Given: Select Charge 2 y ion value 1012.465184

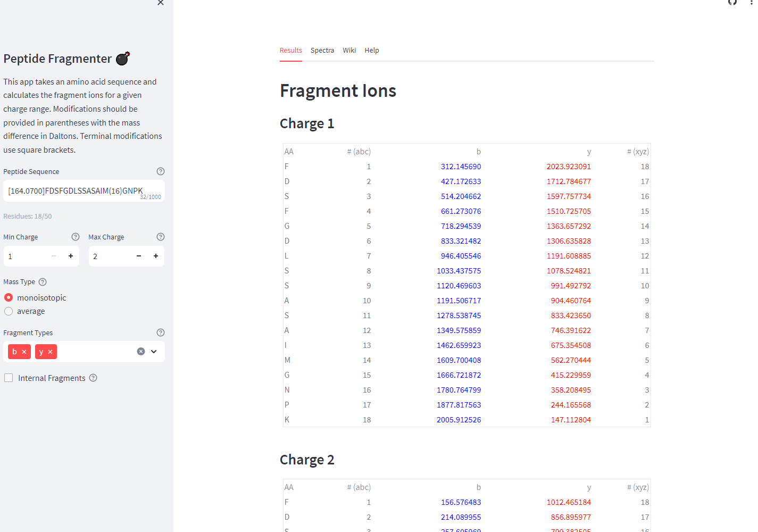Looking at the screenshot, I should (x=569, y=502).
